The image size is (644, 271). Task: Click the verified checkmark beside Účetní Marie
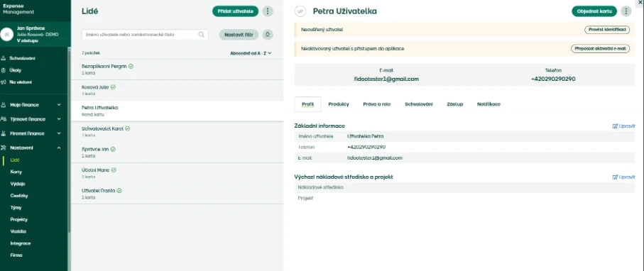click(x=114, y=170)
